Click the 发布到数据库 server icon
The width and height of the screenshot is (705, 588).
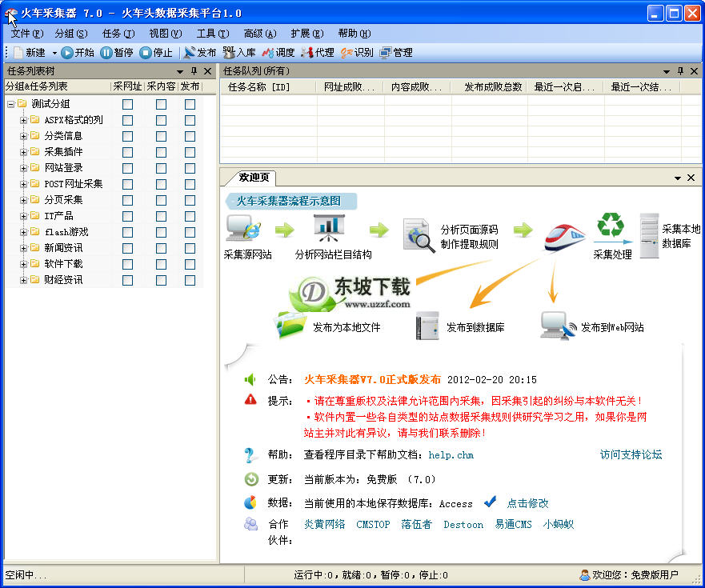427,326
